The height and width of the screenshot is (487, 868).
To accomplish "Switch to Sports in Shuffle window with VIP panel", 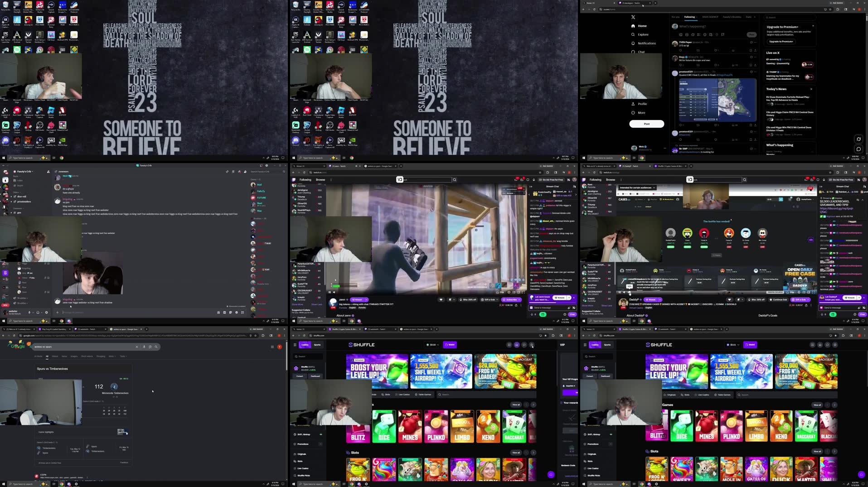I will pos(317,345).
